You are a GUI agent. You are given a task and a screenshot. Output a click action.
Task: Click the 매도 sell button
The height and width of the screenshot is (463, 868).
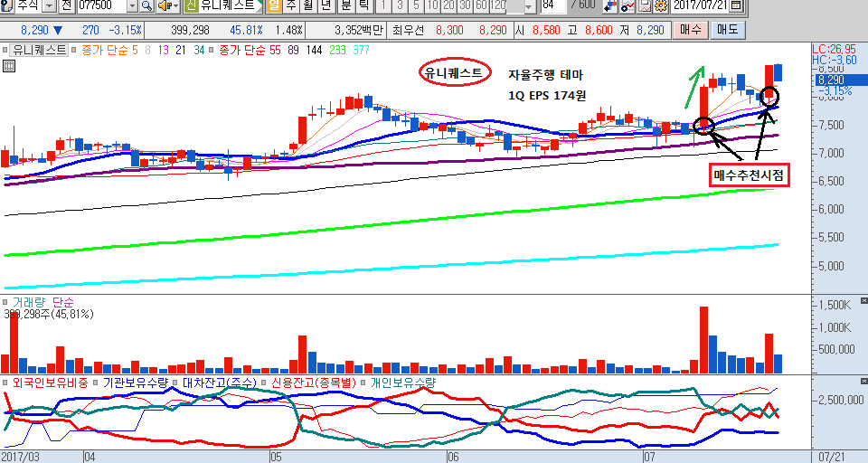click(x=727, y=30)
